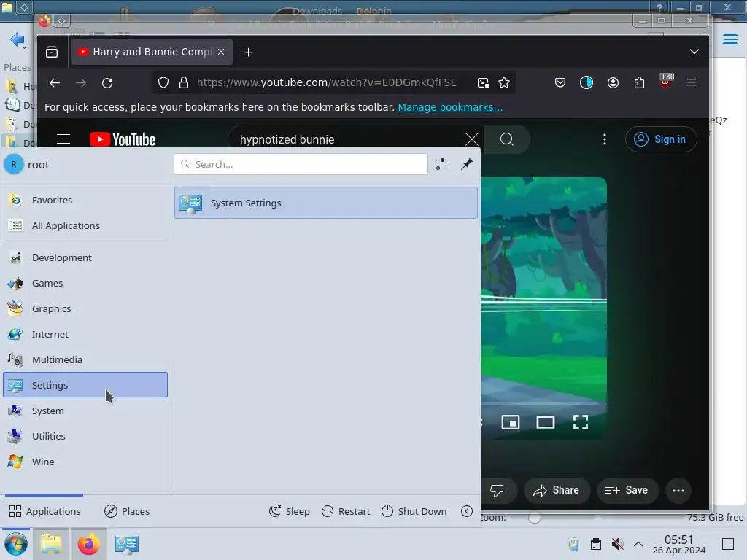Toggle the muted volume tray icon
The height and width of the screenshot is (560, 747).
point(617,544)
